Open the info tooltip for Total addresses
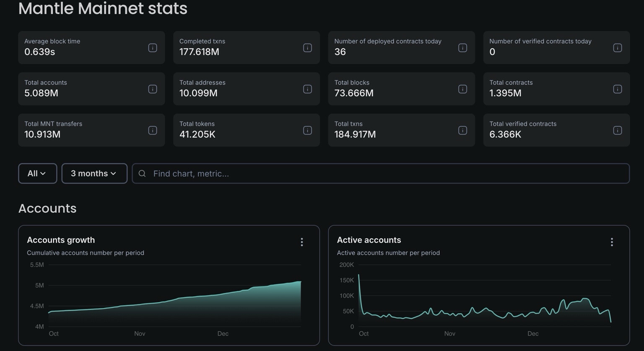Screen dimensions: 644x351 (307, 89)
